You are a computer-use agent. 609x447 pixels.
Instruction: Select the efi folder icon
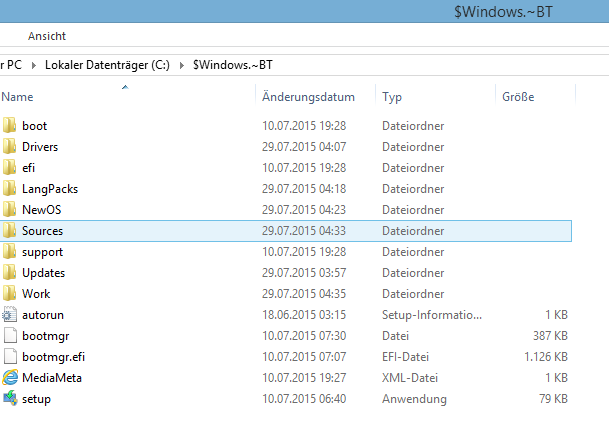click(x=9, y=167)
